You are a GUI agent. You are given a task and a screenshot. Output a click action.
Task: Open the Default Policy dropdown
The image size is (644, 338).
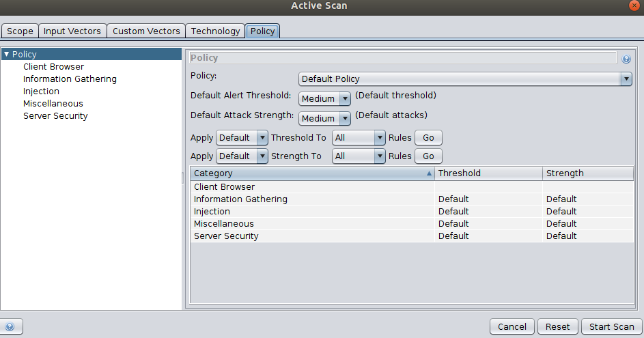coord(465,79)
